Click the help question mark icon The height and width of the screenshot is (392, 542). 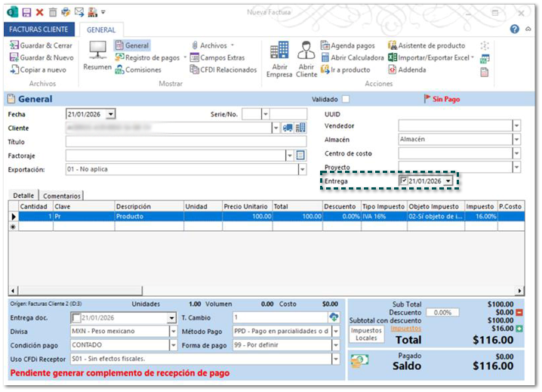click(514, 29)
